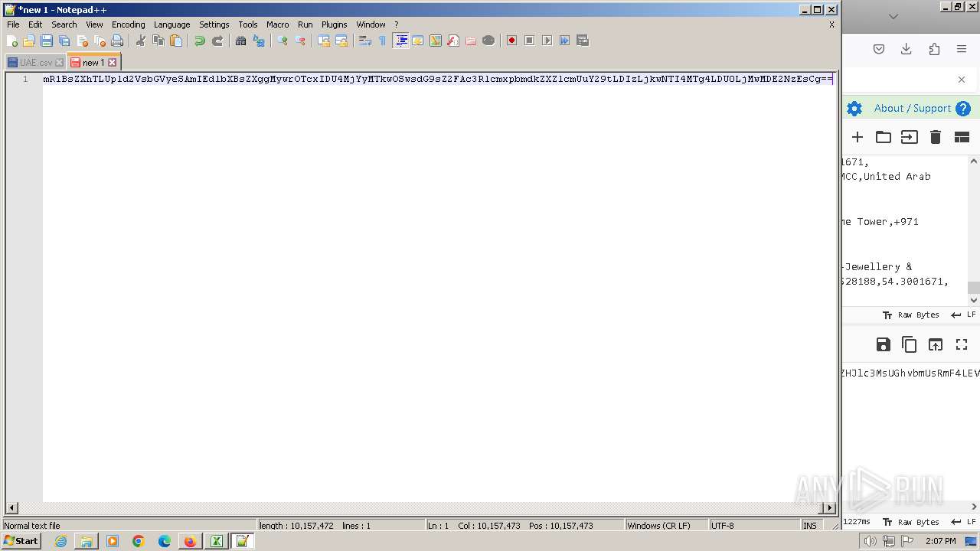Open the Search menu
This screenshot has height=551, width=980.
[x=64, y=24]
